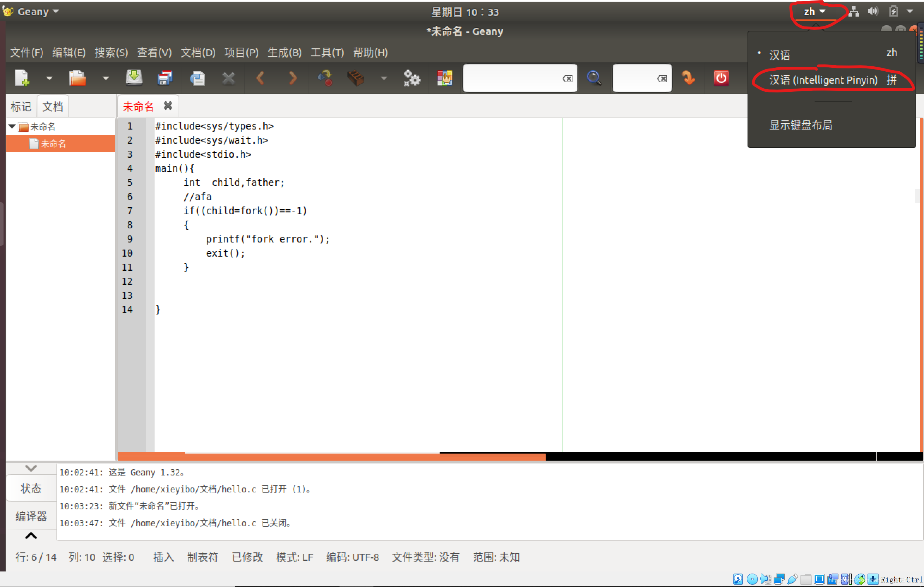Open the 文件(F) menu
This screenshot has height=587, width=924.
[x=26, y=53]
